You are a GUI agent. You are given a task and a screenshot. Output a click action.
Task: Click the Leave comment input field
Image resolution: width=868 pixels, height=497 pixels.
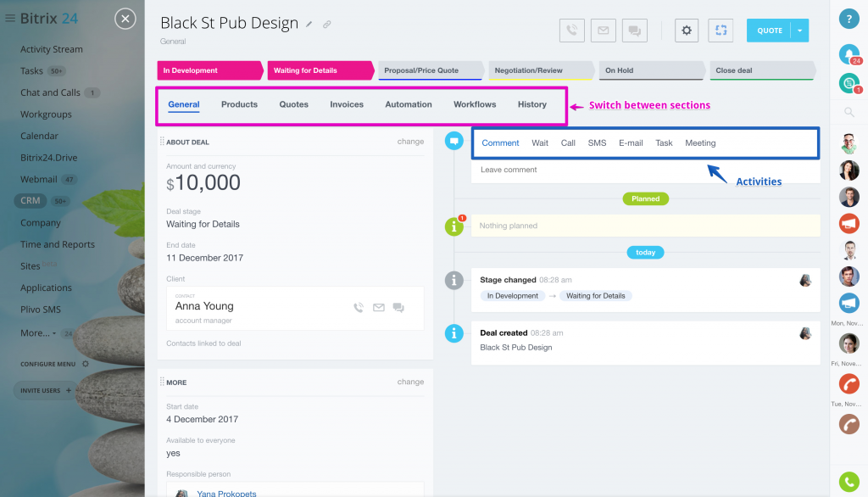[645, 170]
